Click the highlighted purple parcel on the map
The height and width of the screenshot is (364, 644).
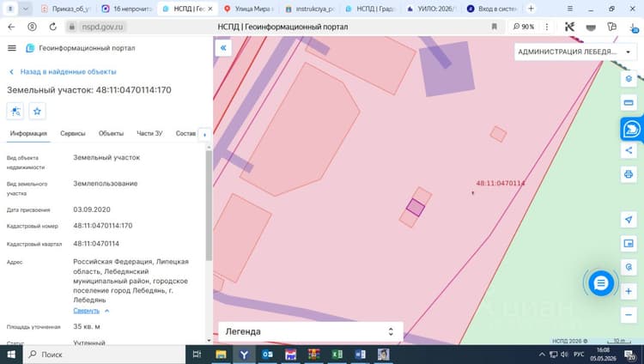pos(416,208)
